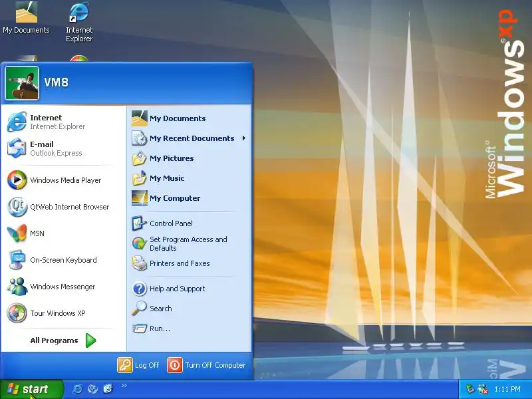Open My Music folder icon
Viewport: 532px width, 399px height.
coord(140,178)
